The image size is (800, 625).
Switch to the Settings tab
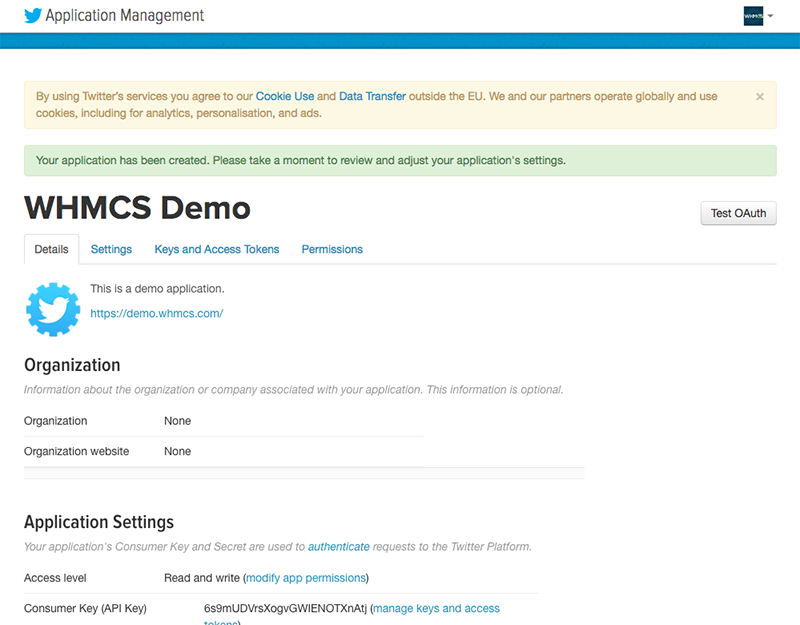(111, 249)
